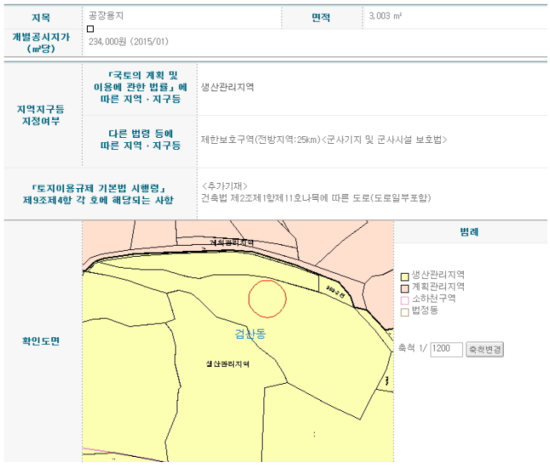Click the 건축법 제2조 road clause text
The height and width of the screenshot is (468, 550).
click(316, 198)
